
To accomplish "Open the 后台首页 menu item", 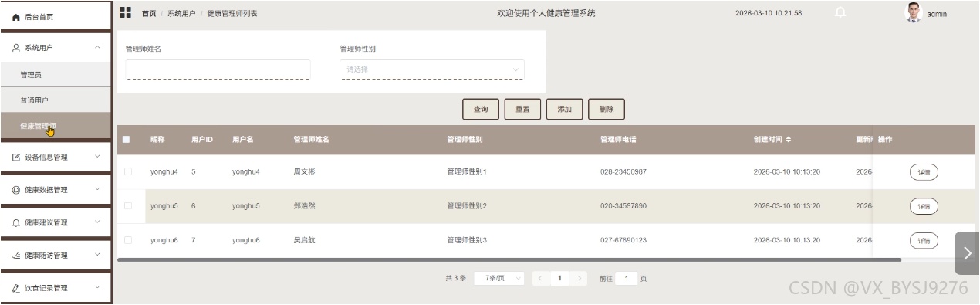I will pyautogui.click(x=56, y=16).
